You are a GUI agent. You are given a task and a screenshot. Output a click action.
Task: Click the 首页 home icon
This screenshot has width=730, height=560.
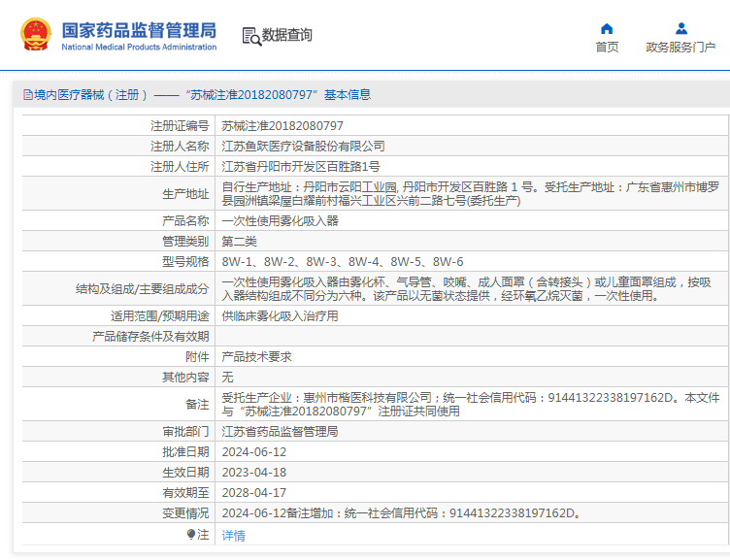point(607,29)
